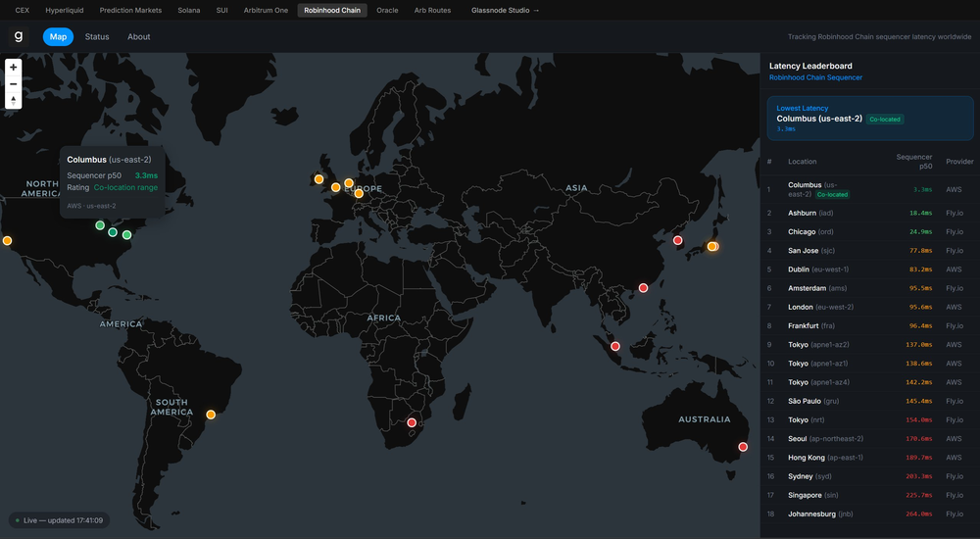Open the Glassnode Studio link
980x539 pixels.
pos(505,10)
